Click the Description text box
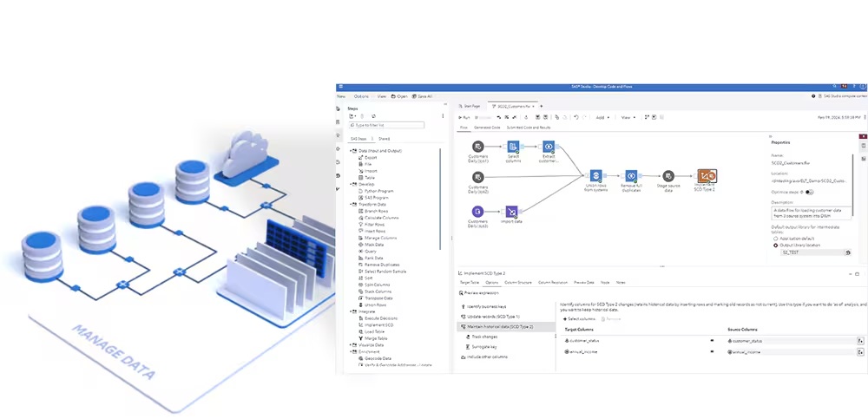 tap(812, 213)
